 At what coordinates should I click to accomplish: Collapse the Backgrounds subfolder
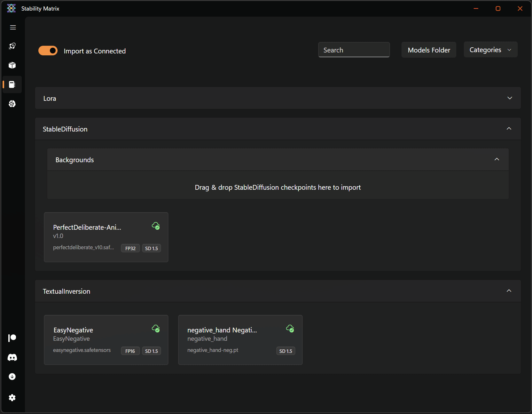point(497,159)
